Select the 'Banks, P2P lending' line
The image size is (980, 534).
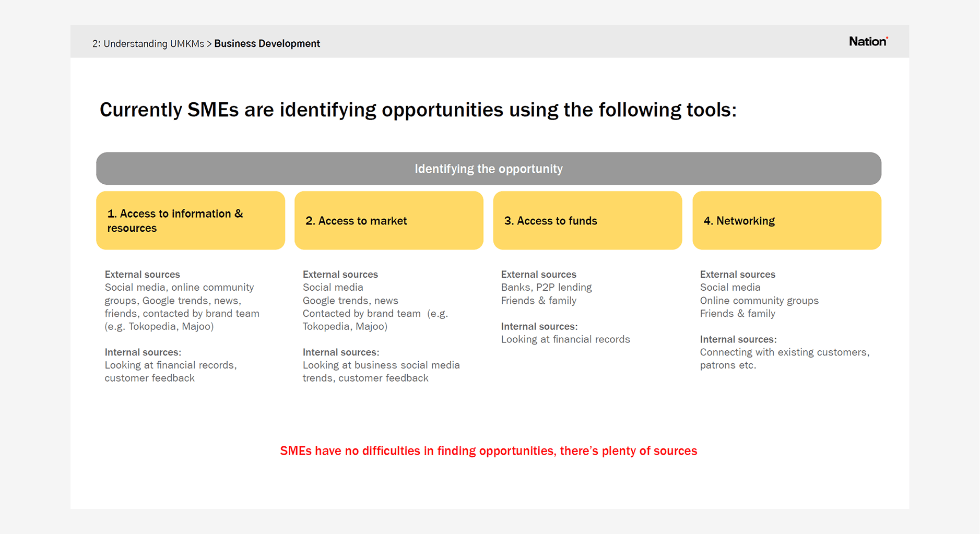(547, 288)
